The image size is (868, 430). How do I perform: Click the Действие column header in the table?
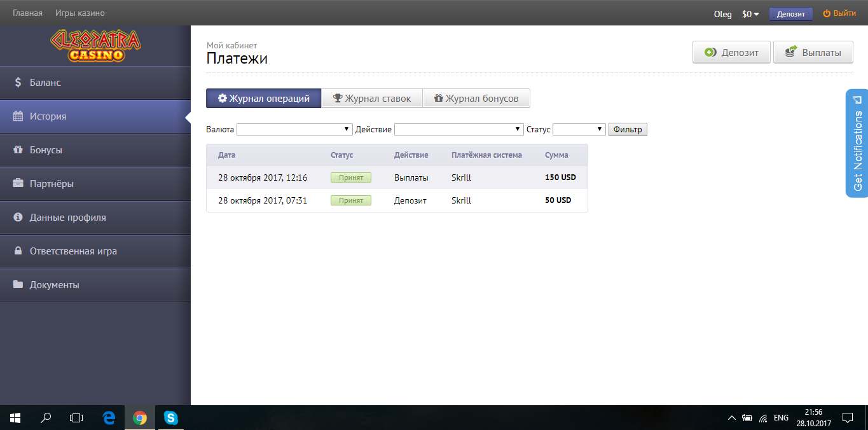click(411, 155)
